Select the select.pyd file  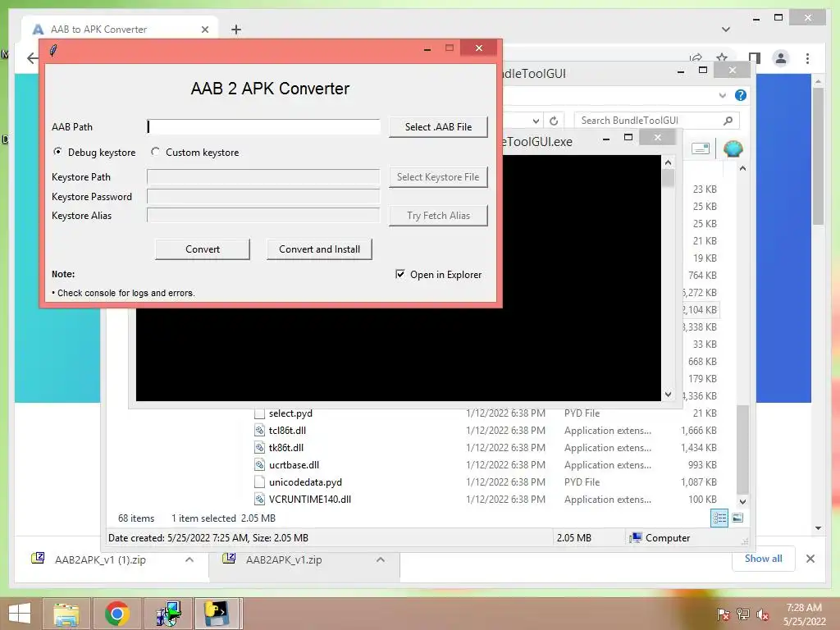(x=290, y=413)
